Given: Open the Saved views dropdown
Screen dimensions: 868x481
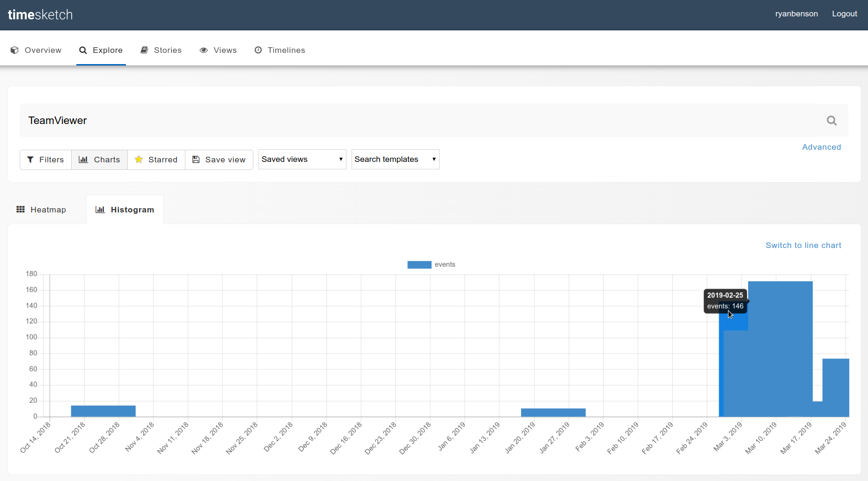Looking at the screenshot, I should coord(302,160).
